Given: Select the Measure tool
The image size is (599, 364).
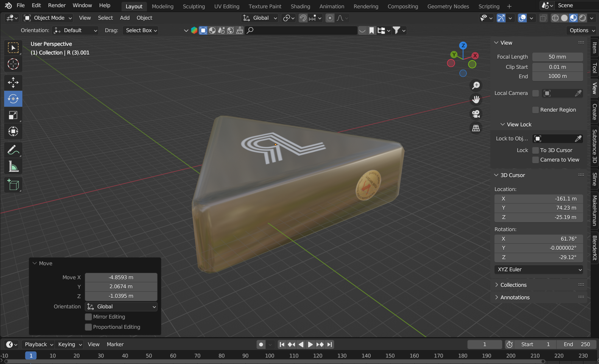Looking at the screenshot, I should (13, 166).
